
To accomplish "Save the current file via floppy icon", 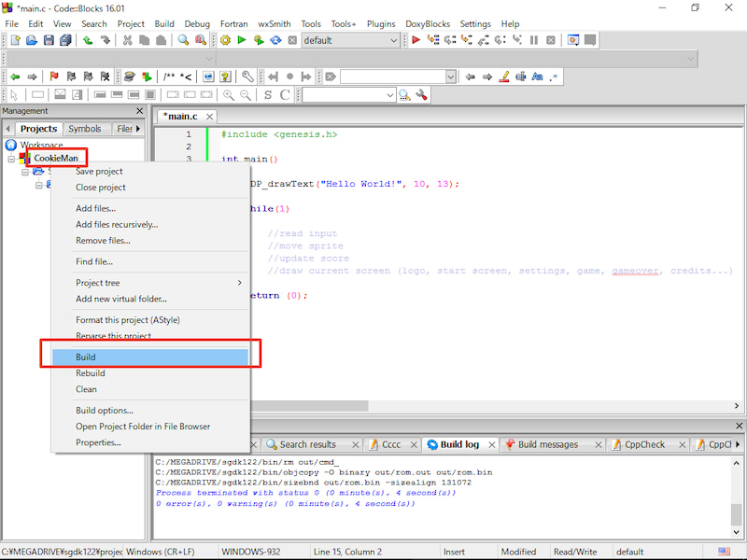I will pyautogui.click(x=49, y=40).
